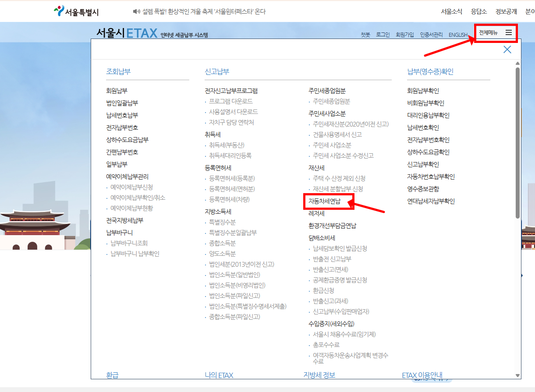This screenshot has width=535, height=392.
Task: Open 서울시 채용수수료(임기제)
Action: pos(344,334)
